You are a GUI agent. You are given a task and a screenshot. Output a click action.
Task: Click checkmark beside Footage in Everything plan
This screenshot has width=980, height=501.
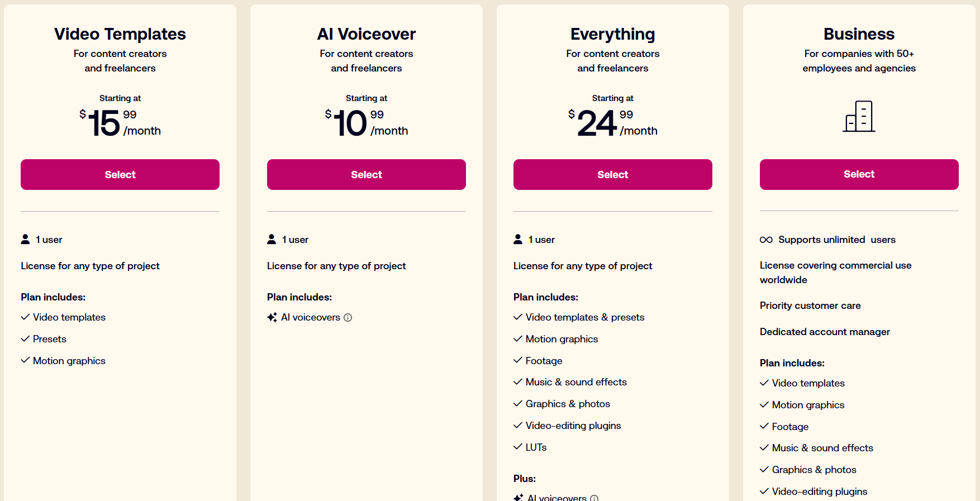click(x=518, y=361)
